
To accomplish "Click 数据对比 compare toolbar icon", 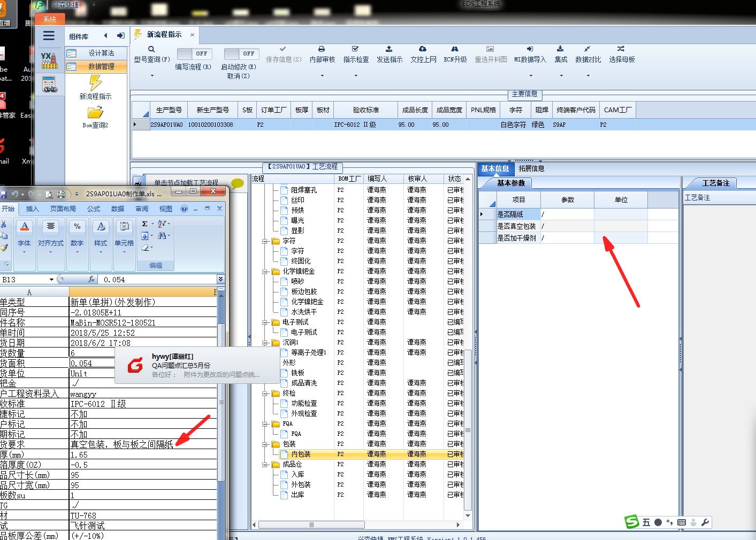I will (587, 49).
